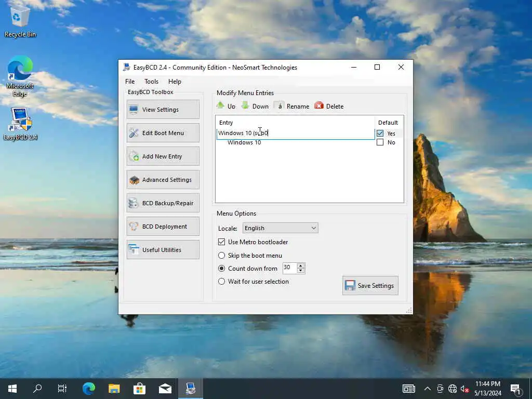Click the Meet Now tray icon
The image size is (532, 399).
[x=440, y=389]
